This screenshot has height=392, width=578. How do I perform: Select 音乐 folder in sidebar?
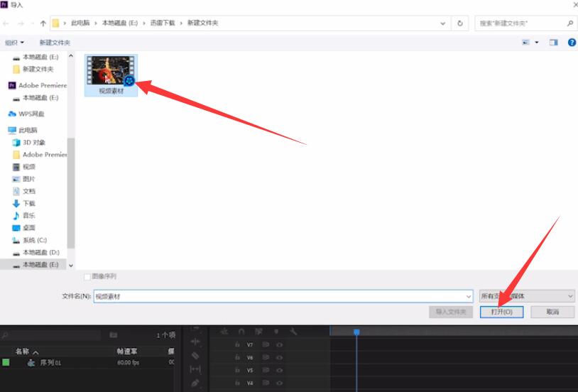pos(28,215)
